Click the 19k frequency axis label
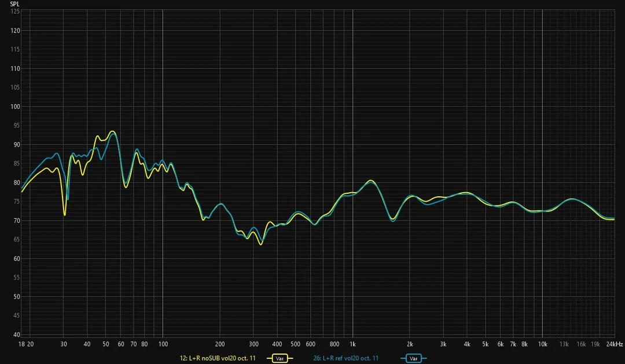This screenshot has width=625, height=364. [x=595, y=344]
